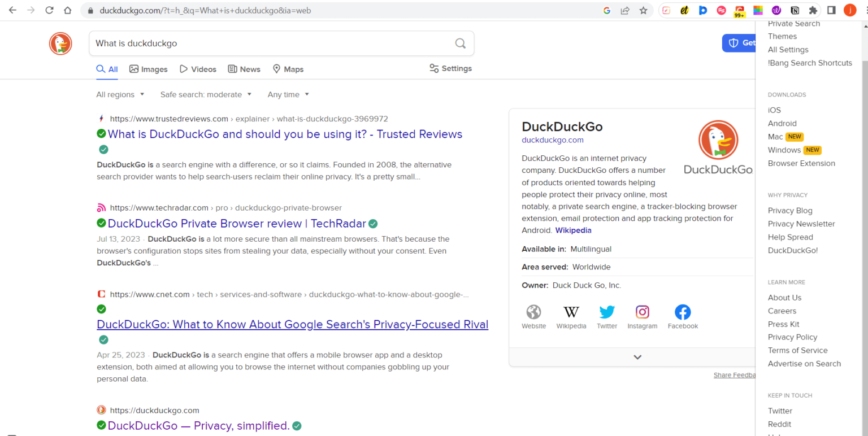Switch to the Images tab

coord(148,68)
